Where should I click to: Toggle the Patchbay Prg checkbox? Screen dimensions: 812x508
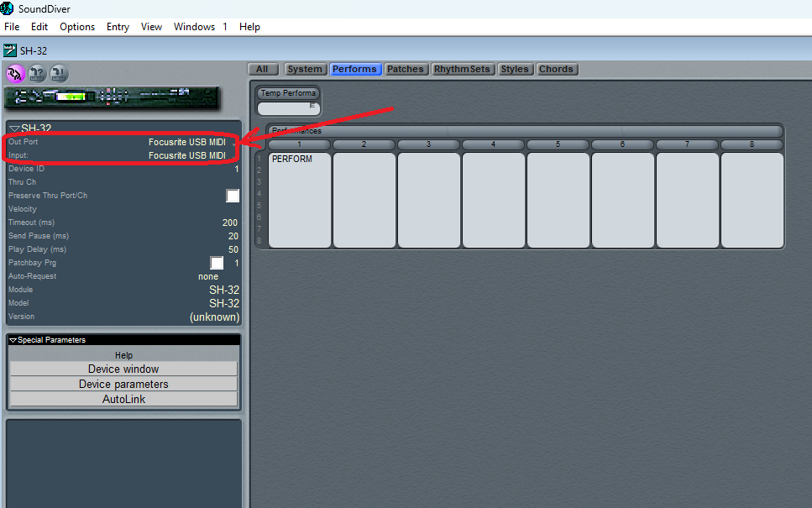click(x=217, y=263)
